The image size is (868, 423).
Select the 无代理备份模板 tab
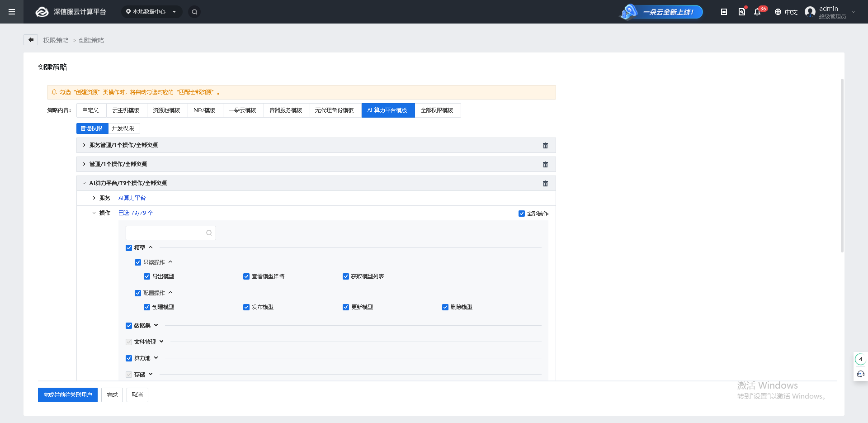[x=335, y=110]
